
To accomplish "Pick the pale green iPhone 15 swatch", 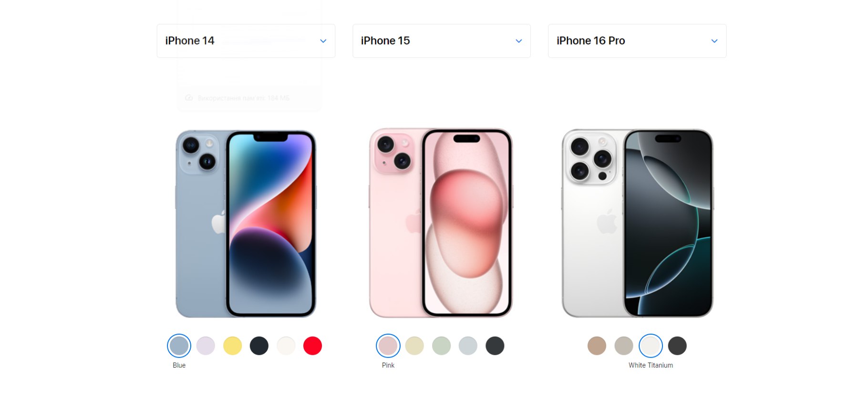I will (442, 346).
